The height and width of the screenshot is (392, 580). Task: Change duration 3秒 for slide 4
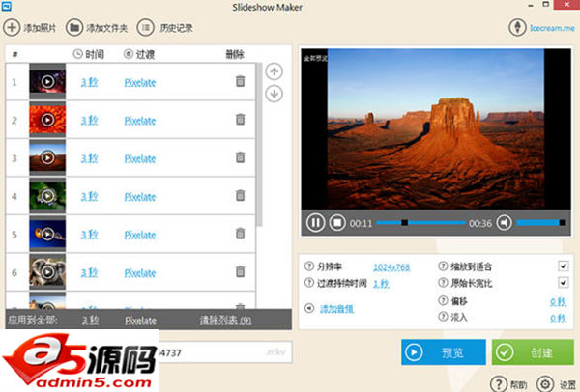coord(90,196)
